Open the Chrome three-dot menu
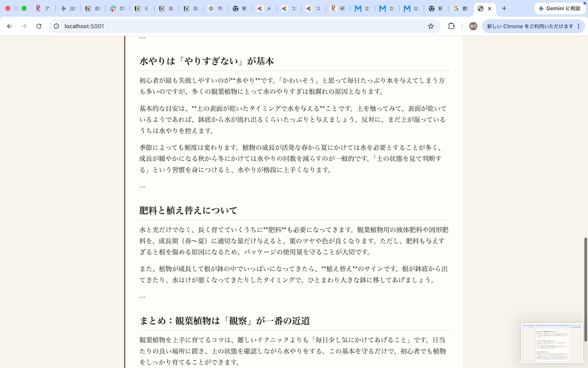Image resolution: width=588 pixels, height=368 pixels. click(x=579, y=26)
